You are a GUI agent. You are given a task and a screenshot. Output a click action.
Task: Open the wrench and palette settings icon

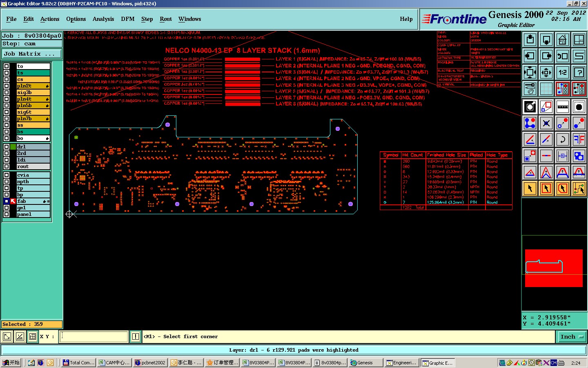point(530,88)
